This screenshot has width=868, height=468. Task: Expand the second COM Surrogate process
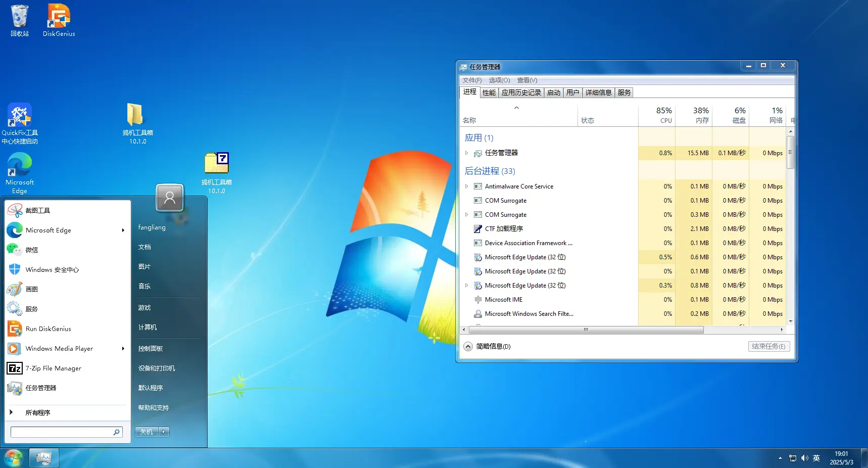466,215
